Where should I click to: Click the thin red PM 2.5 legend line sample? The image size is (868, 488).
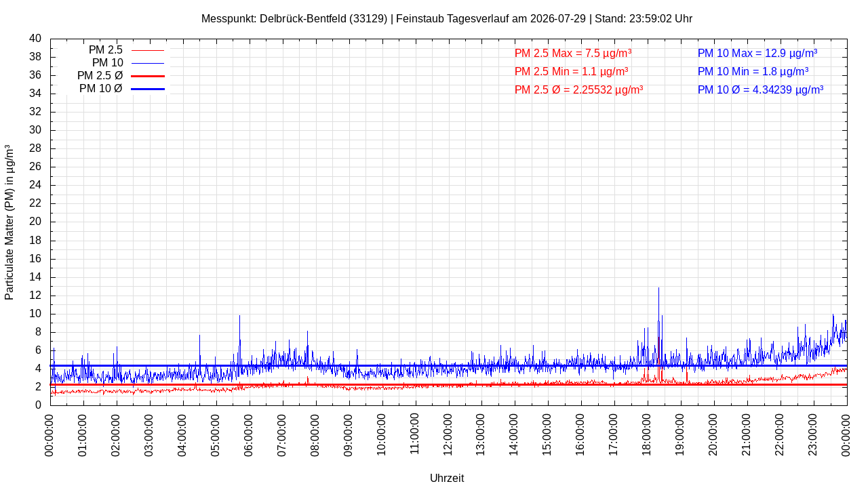(148, 50)
